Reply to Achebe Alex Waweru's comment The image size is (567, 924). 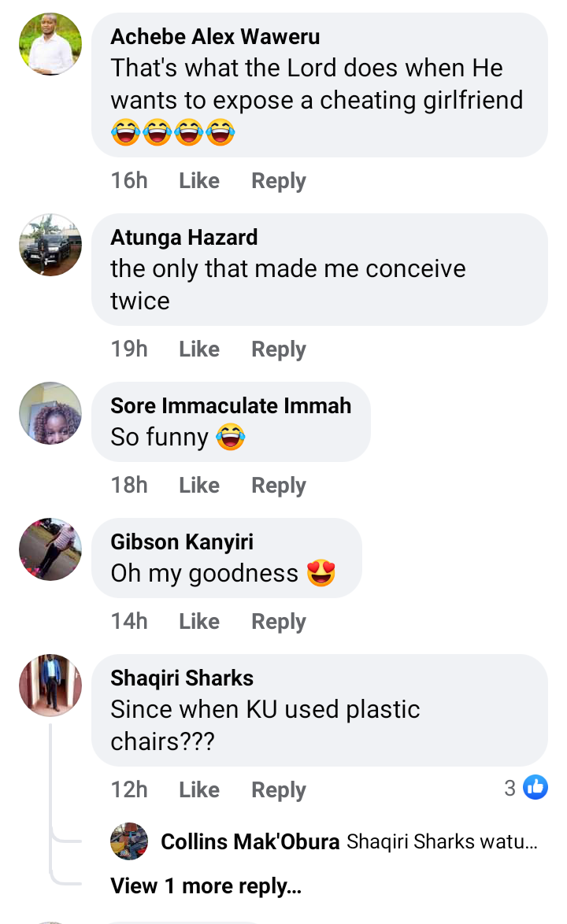278,181
